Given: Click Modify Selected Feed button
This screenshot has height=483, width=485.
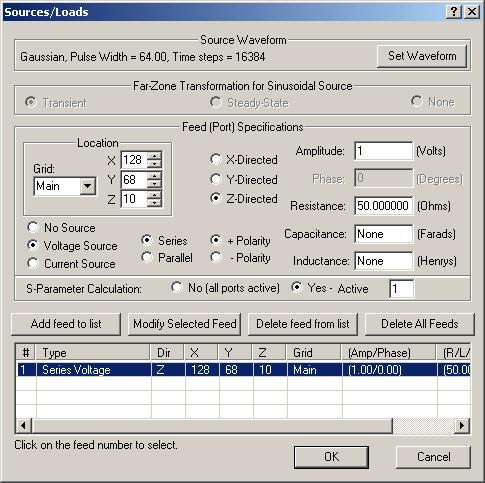Looking at the screenshot, I should pos(184,324).
